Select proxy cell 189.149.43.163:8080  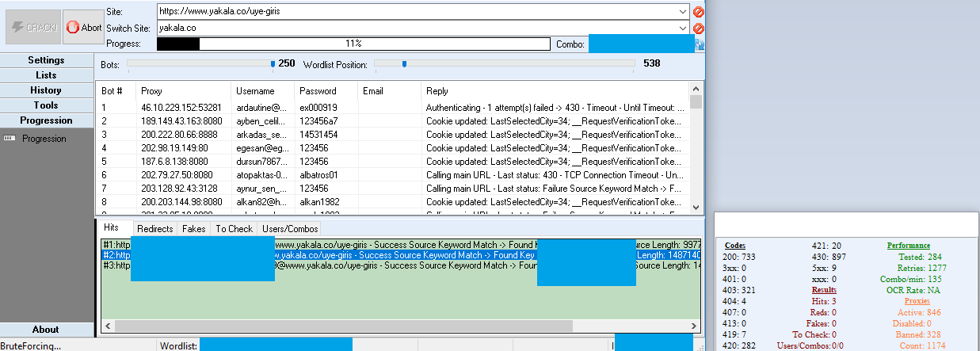click(x=181, y=120)
